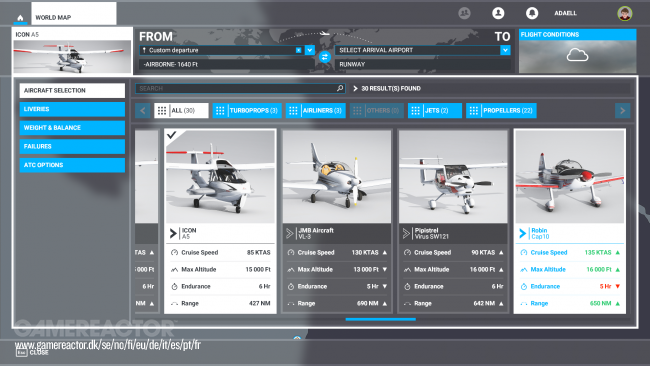Viewport: 650px width, 366px height.
Task: Click the checkmark on ICON A5 card
Action: (x=172, y=135)
